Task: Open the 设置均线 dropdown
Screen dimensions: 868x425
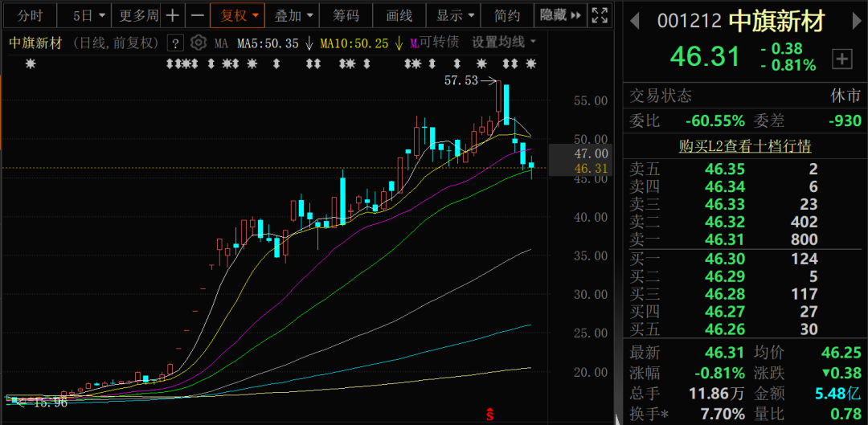Action: [504, 42]
